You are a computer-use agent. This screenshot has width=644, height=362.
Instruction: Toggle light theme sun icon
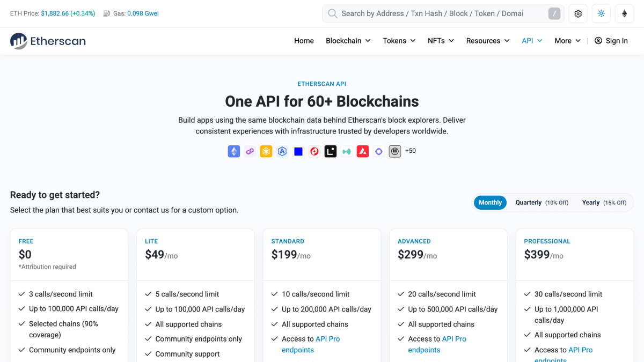(601, 13)
